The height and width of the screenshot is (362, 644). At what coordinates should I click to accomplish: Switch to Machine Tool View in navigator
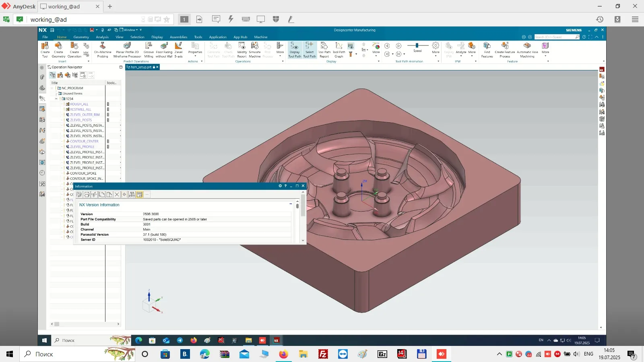[60, 75]
